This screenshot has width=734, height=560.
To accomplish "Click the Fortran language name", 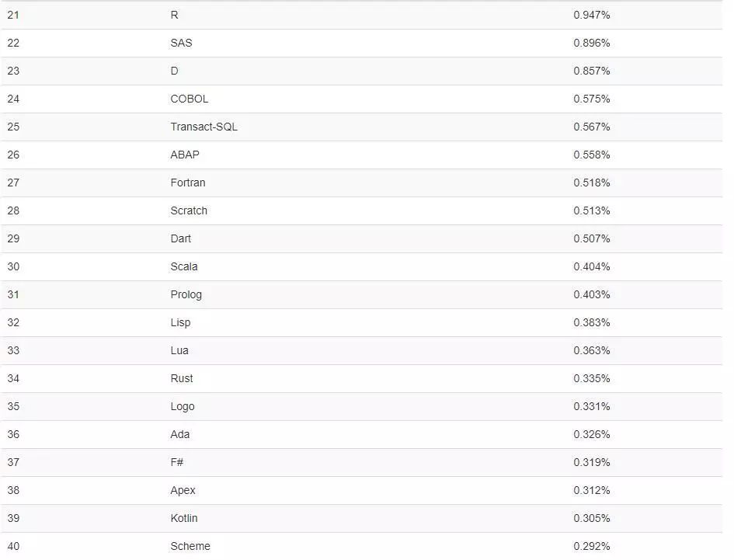I will tap(188, 183).
